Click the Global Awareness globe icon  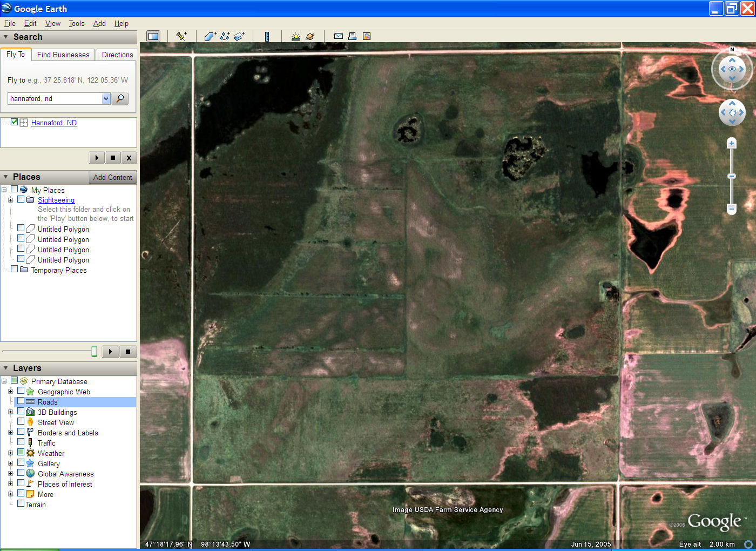click(x=30, y=474)
